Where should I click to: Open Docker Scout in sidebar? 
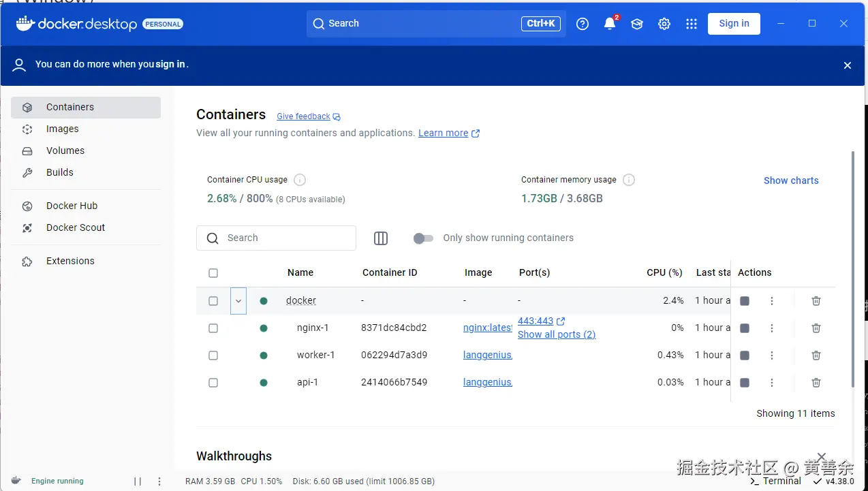coord(86,228)
